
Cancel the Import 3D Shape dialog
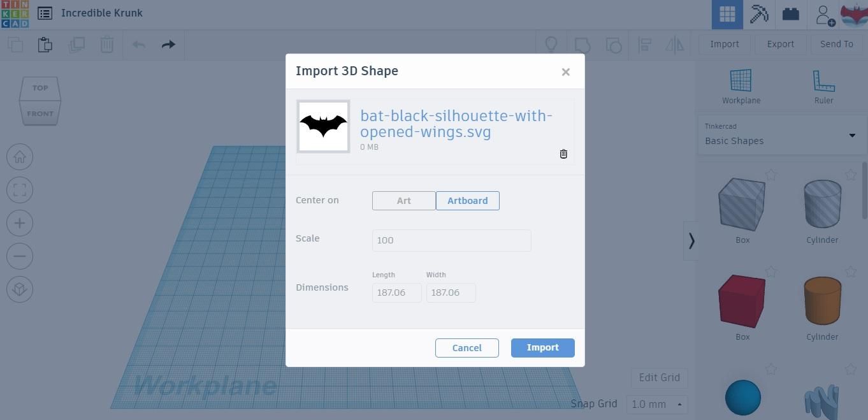click(x=467, y=347)
